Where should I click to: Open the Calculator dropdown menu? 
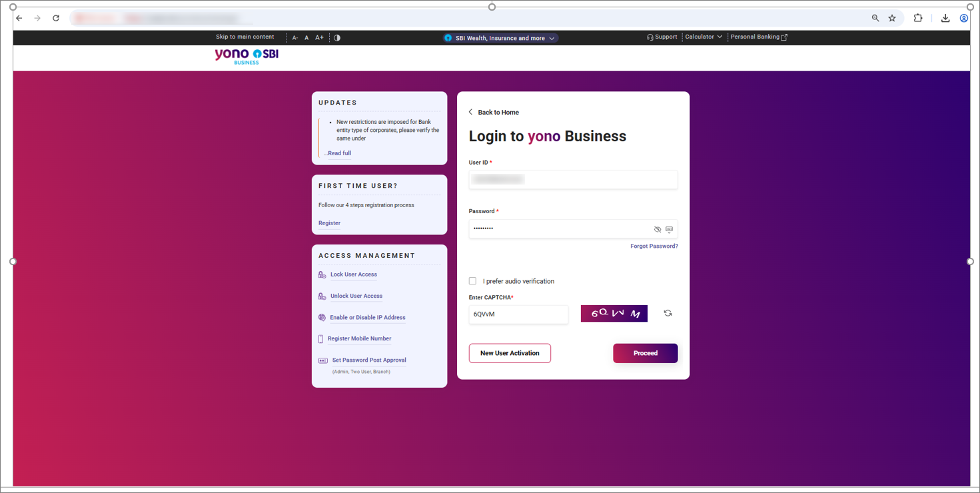(704, 37)
